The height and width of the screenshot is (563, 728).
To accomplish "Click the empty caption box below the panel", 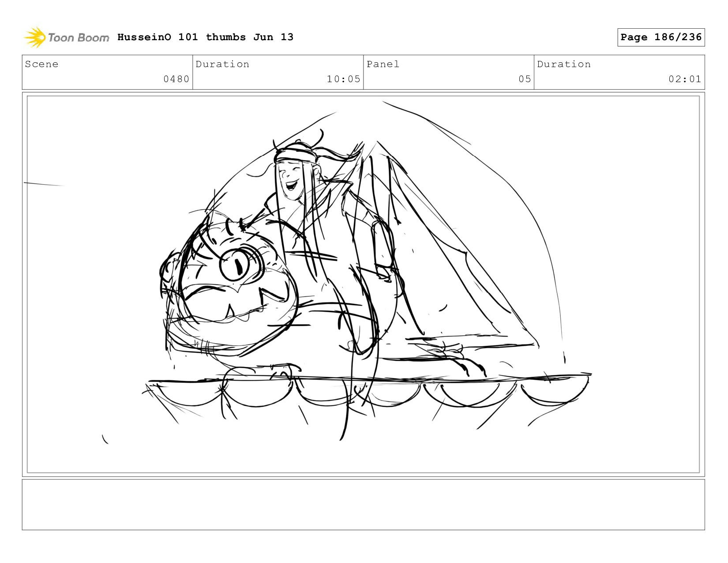I will pyautogui.click(x=364, y=505).
